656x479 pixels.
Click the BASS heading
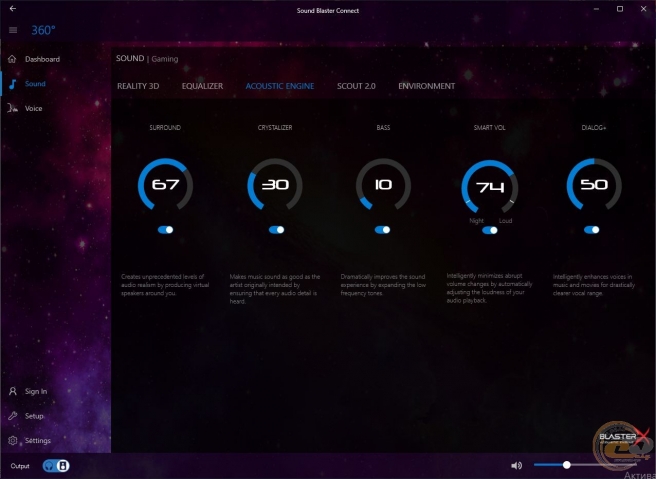click(383, 128)
